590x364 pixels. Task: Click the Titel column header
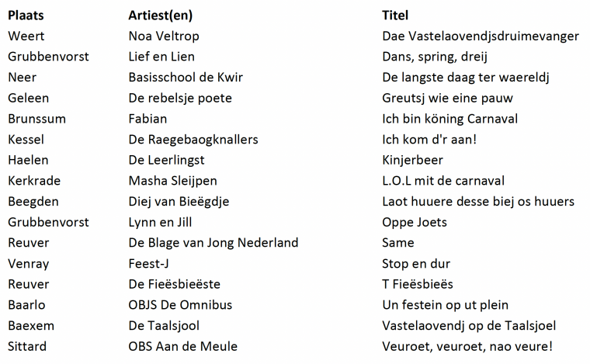pyautogui.click(x=395, y=16)
